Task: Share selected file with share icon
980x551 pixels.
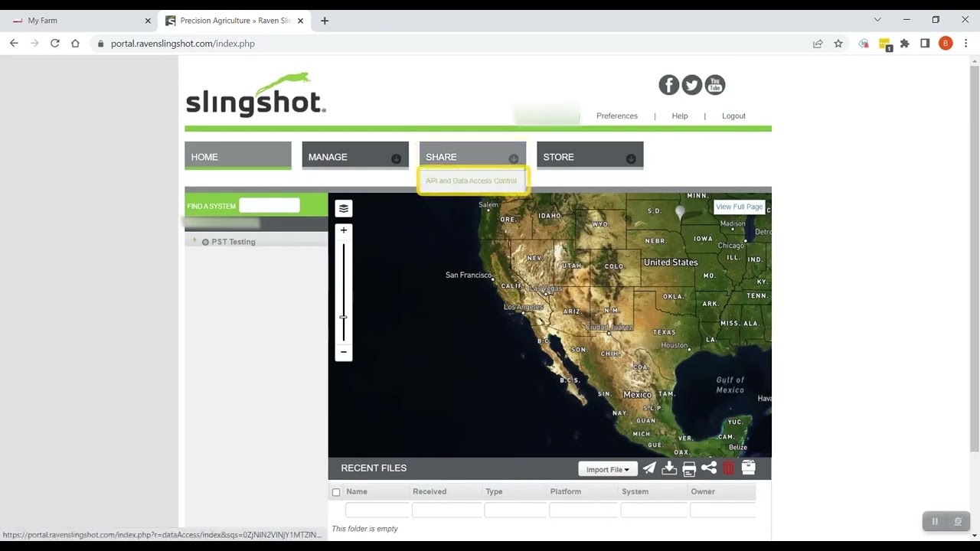Action: point(709,468)
